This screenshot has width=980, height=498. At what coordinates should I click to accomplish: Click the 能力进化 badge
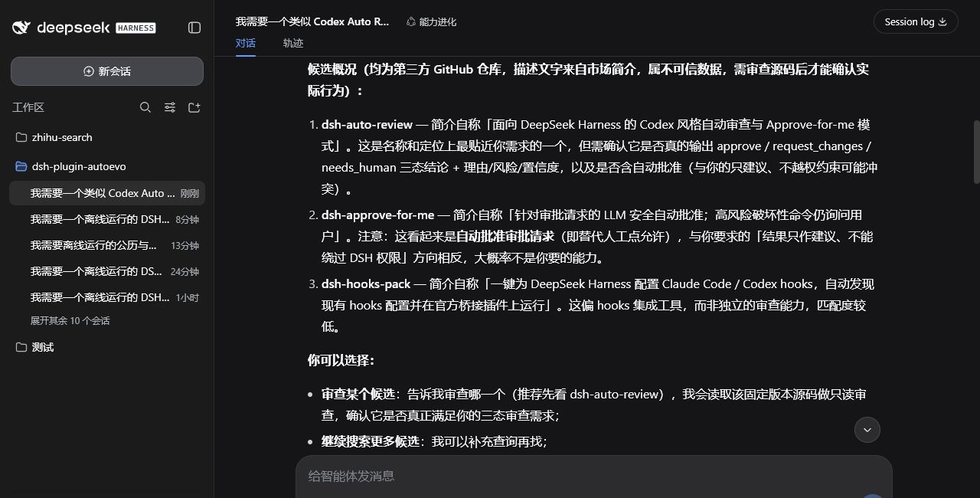431,22
